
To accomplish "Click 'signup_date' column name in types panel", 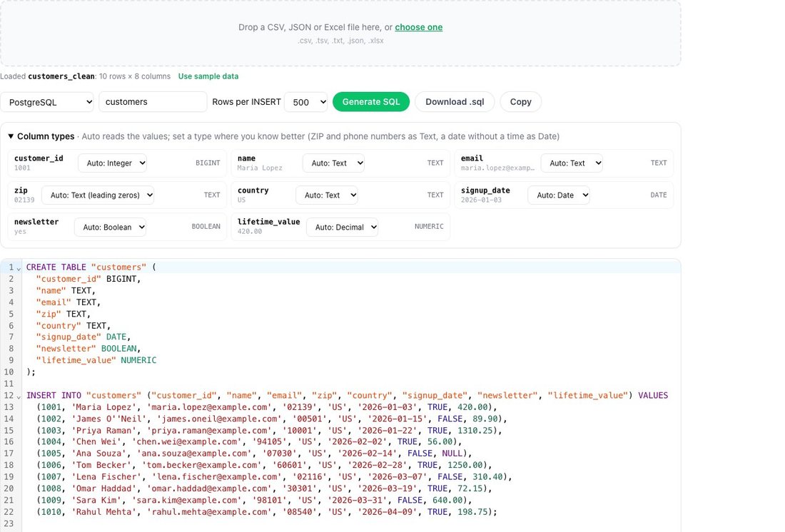I will [x=485, y=190].
